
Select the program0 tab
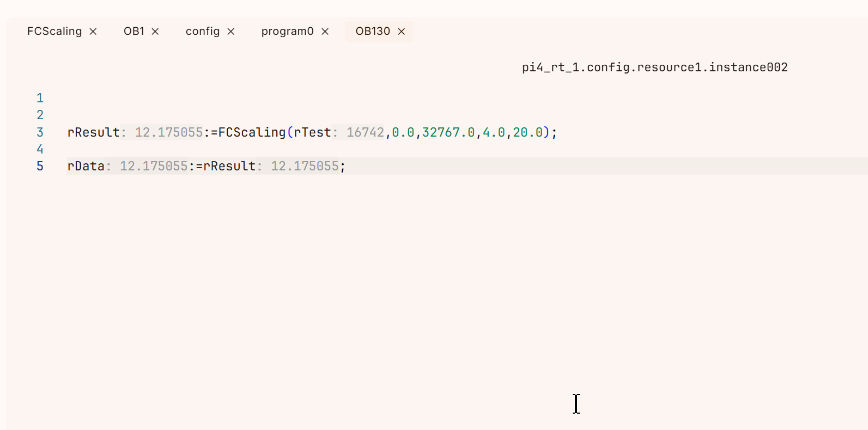pyautogui.click(x=287, y=32)
